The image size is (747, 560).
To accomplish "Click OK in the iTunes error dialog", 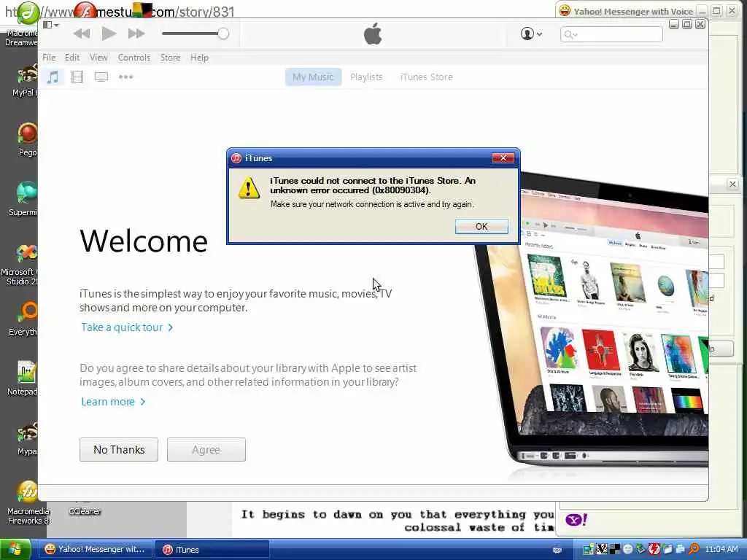I will 481,227.
